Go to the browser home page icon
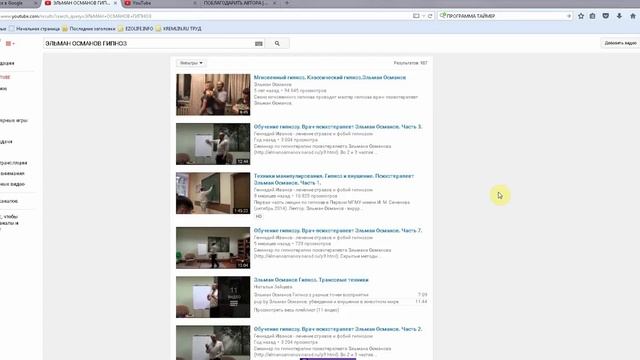Screen dimensions: 640x360 633,16
